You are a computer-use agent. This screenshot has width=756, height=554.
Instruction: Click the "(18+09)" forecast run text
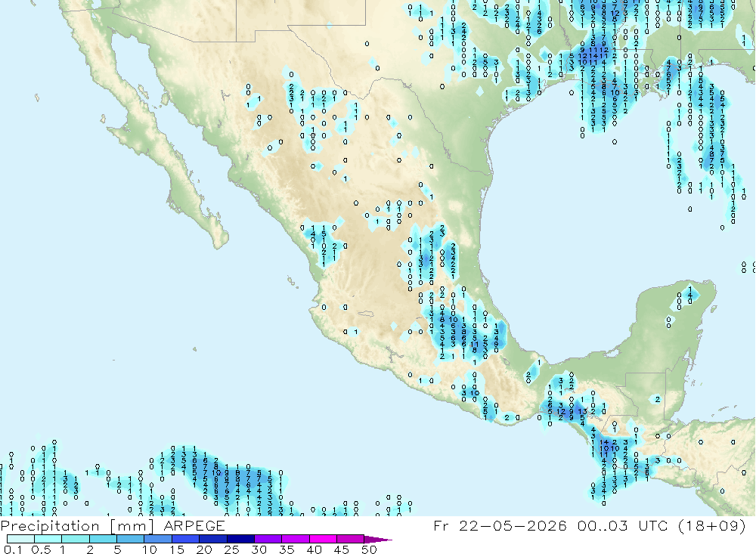pos(711,525)
